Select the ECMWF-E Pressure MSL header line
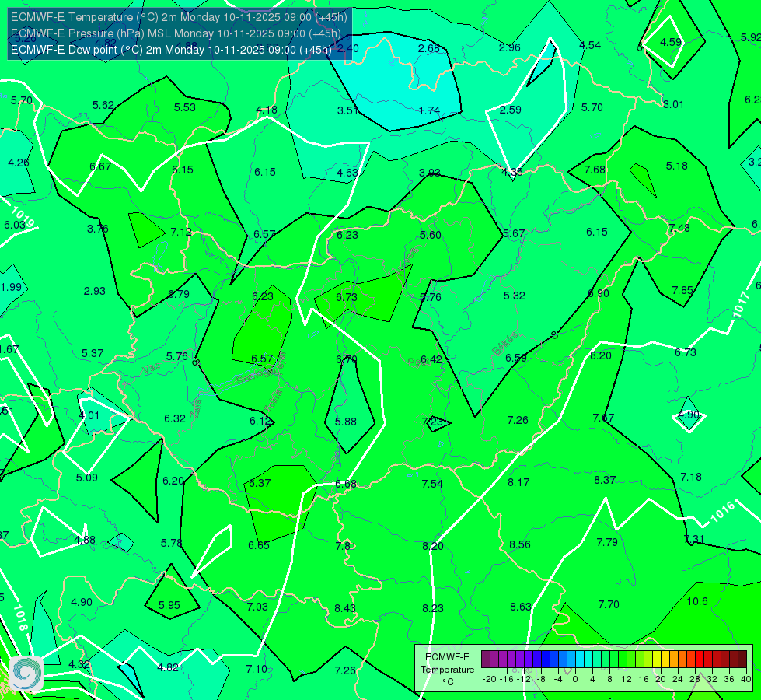This screenshot has width=761, height=700. tap(176, 33)
